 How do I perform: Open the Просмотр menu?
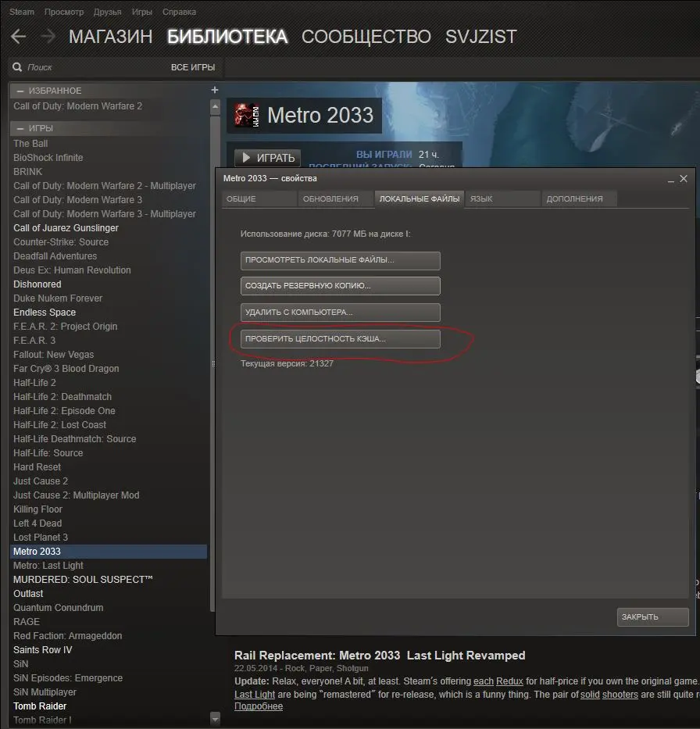pyautogui.click(x=64, y=12)
